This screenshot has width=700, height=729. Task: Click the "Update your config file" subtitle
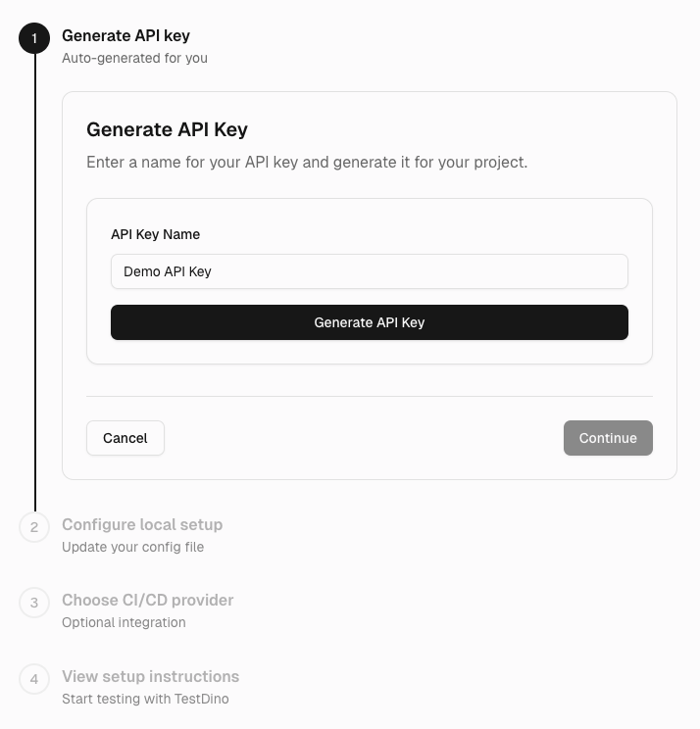point(132,547)
